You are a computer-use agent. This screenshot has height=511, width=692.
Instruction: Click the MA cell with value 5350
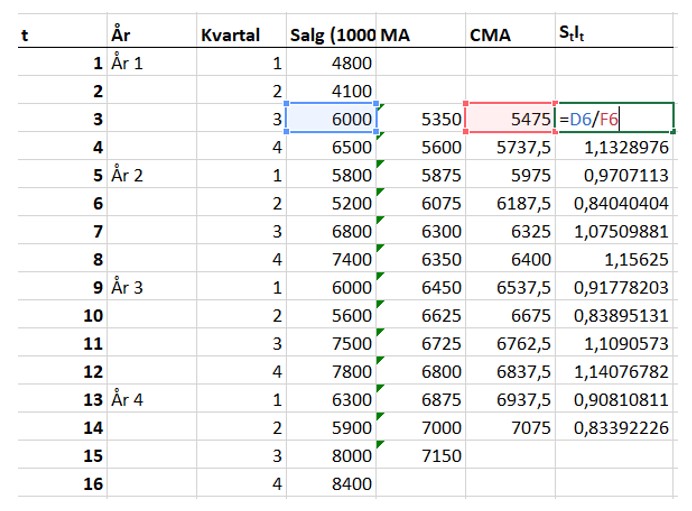coord(421,119)
